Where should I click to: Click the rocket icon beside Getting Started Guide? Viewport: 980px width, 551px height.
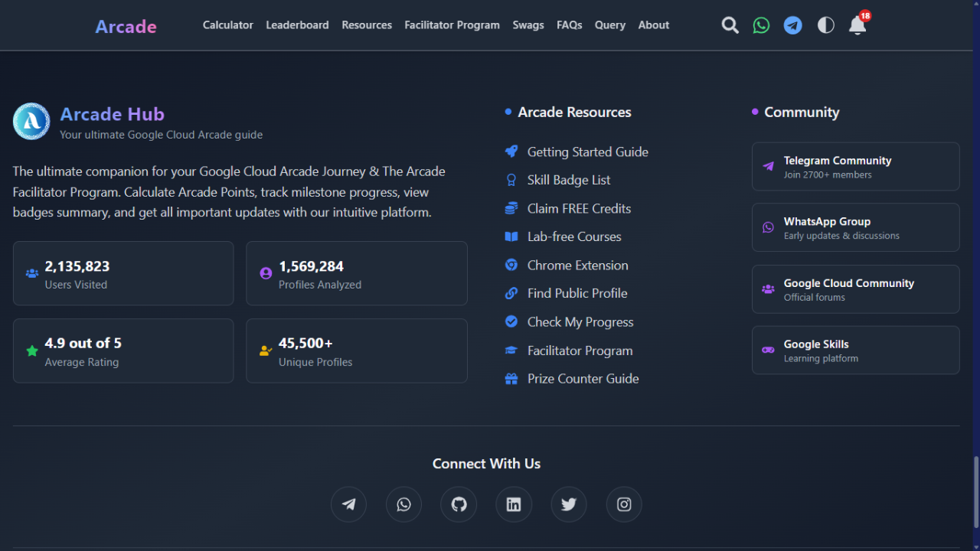point(511,152)
